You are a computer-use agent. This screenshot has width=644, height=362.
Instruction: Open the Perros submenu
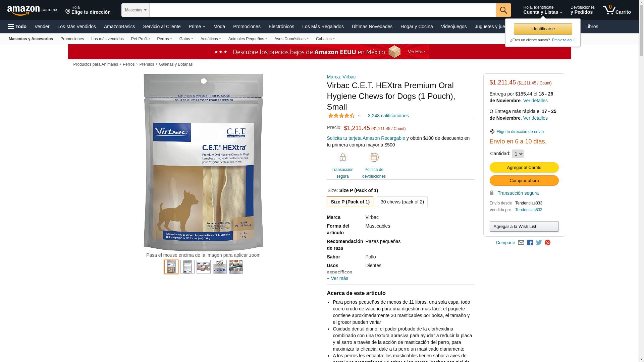click(164, 39)
